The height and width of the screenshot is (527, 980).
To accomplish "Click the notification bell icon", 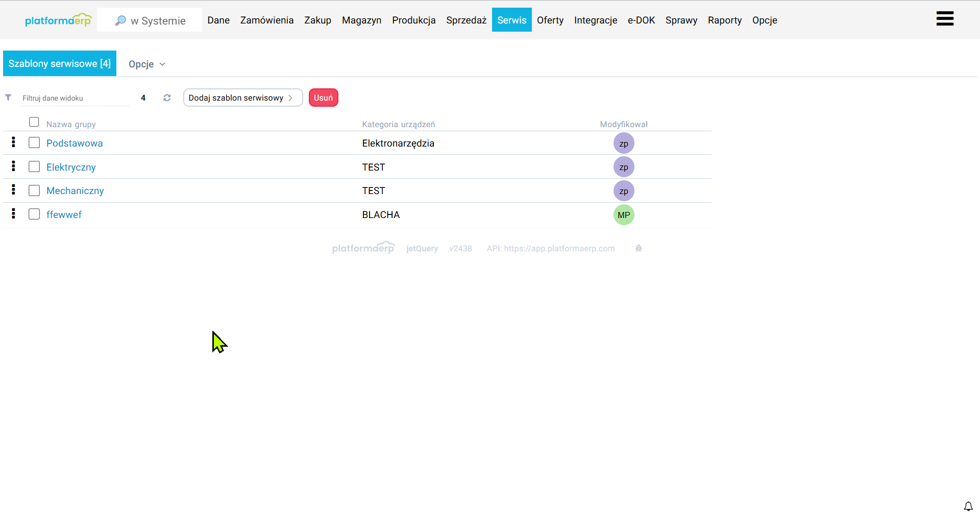I will (968, 506).
